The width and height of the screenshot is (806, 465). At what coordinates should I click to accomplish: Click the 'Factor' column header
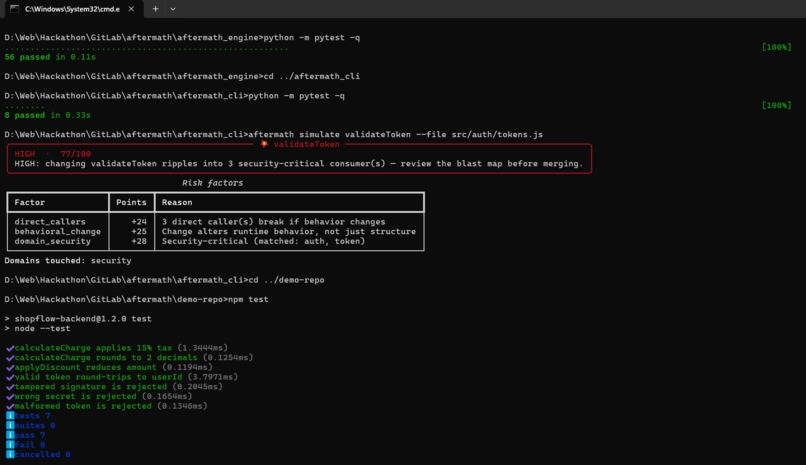click(30, 202)
